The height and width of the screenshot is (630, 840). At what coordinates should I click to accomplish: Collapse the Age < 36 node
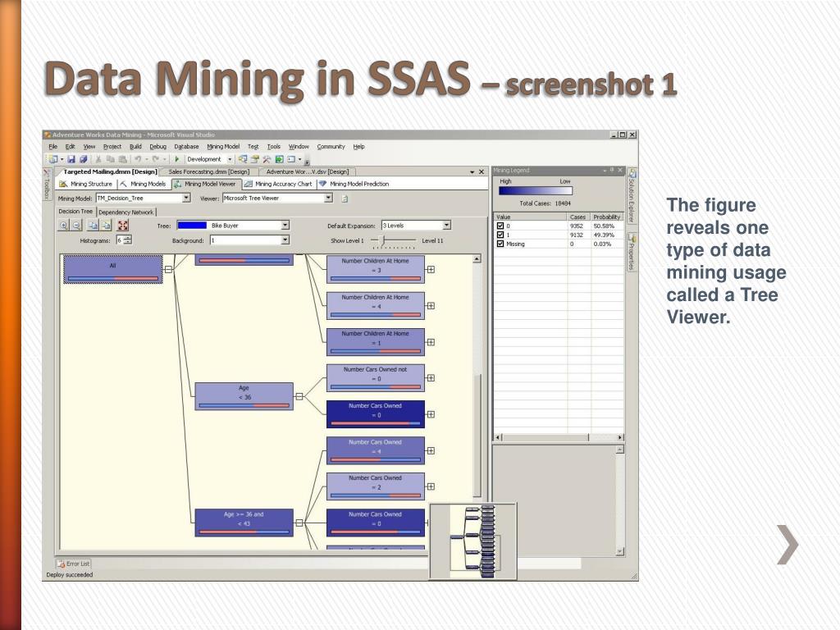(299, 397)
